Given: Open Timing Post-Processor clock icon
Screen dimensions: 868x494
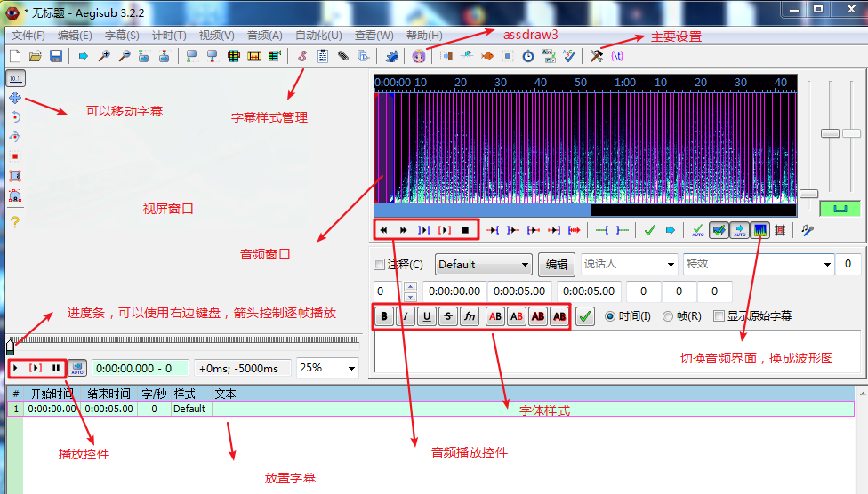Looking at the screenshot, I should point(528,56).
